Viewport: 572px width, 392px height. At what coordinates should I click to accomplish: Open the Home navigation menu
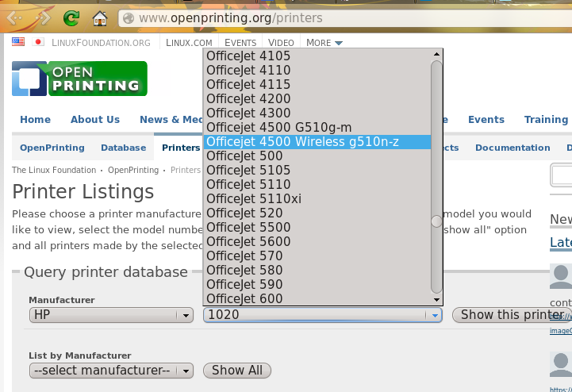(36, 119)
